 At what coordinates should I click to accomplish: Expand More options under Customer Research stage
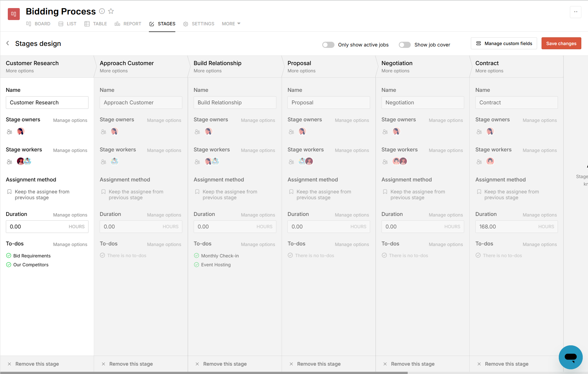click(19, 71)
